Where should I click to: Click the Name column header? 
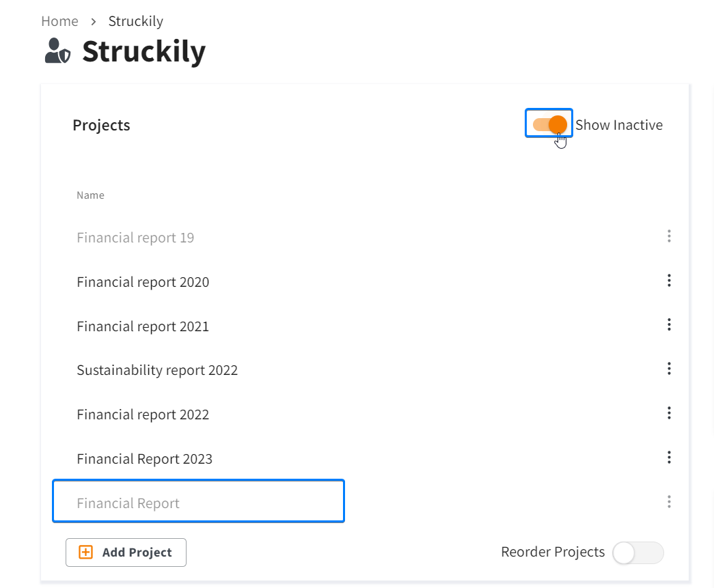coord(90,195)
